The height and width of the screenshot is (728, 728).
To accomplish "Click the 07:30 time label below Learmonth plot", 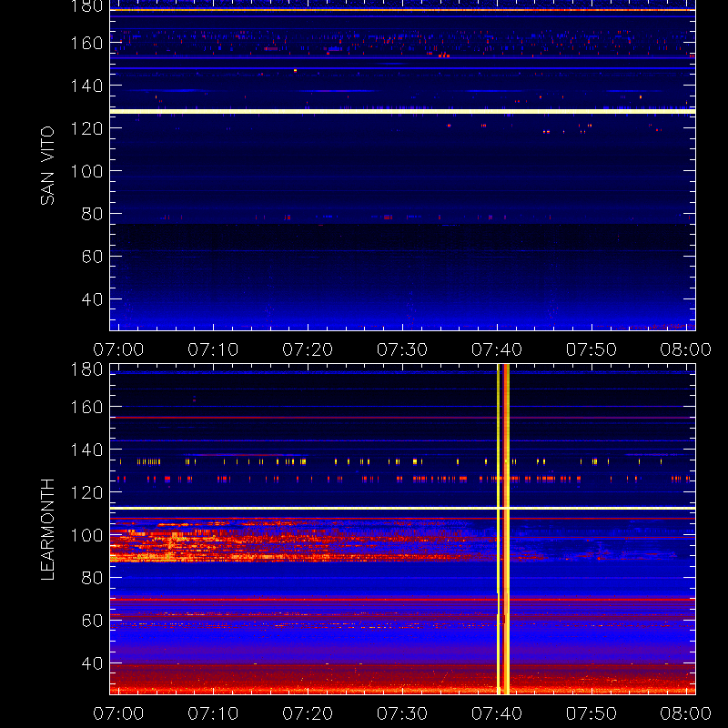I will (x=402, y=713).
